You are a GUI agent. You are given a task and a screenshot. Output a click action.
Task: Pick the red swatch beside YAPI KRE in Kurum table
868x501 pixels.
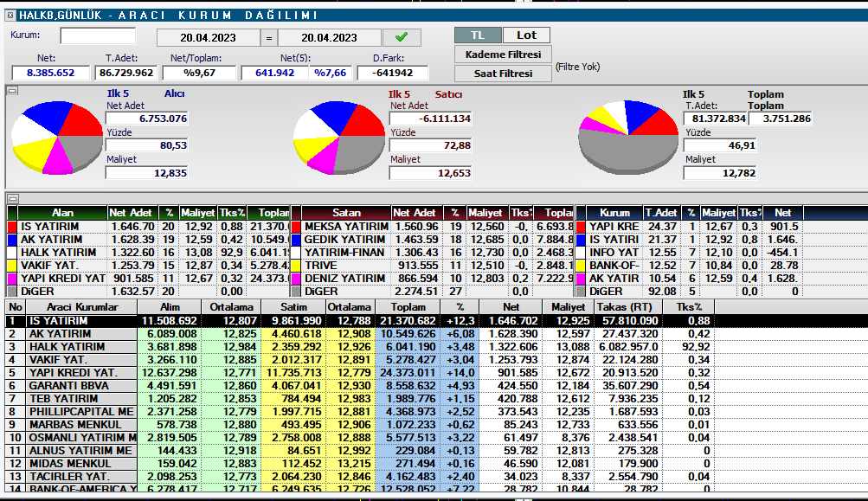click(581, 227)
